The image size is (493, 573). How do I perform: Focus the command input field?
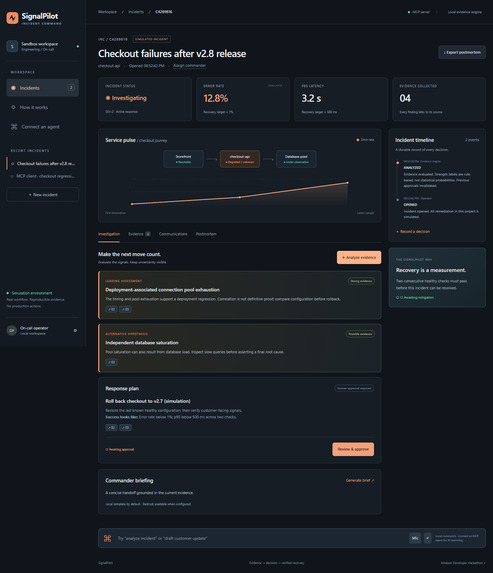(260, 538)
